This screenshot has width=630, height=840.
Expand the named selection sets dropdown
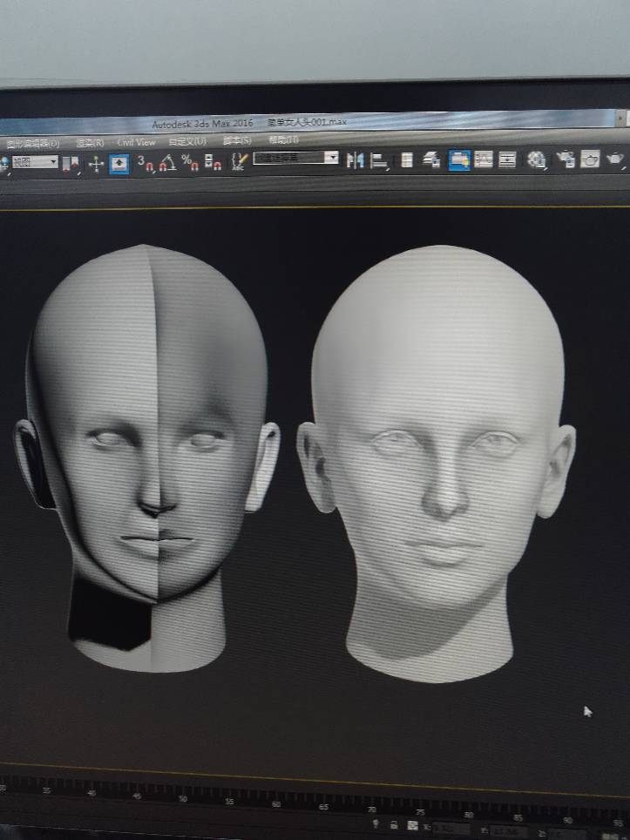330,158
